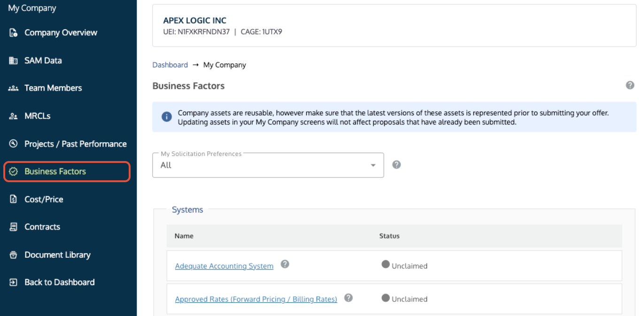Click Unclaimed status dot for Adequate Accounting System
Image resolution: width=644 pixels, height=316 pixels.
tap(386, 265)
